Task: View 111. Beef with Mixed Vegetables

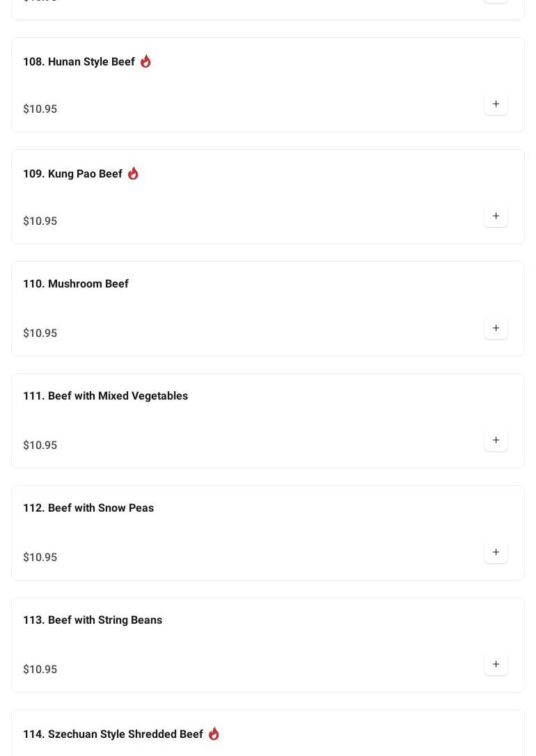Action: coord(105,396)
